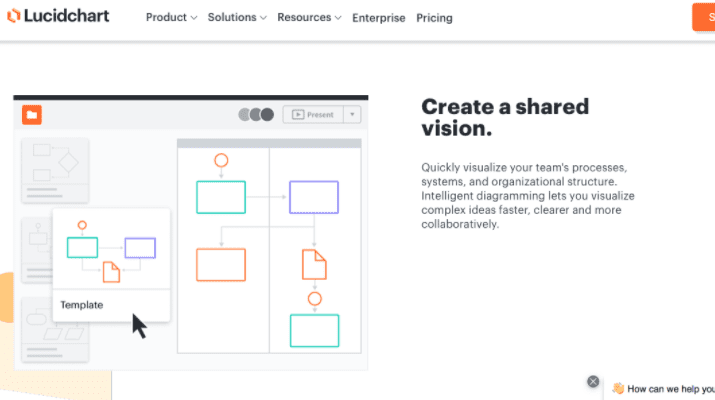Image resolution: width=715 pixels, height=400 pixels.
Task: Expand the Product dropdown menu
Action: pyautogui.click(x=171, y=17)
